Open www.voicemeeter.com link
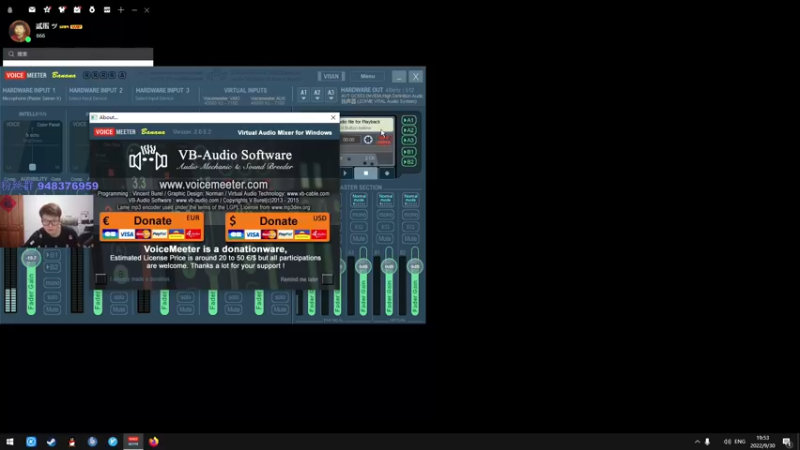The height and width of the screenshot is (450, 800). [213, 185]
